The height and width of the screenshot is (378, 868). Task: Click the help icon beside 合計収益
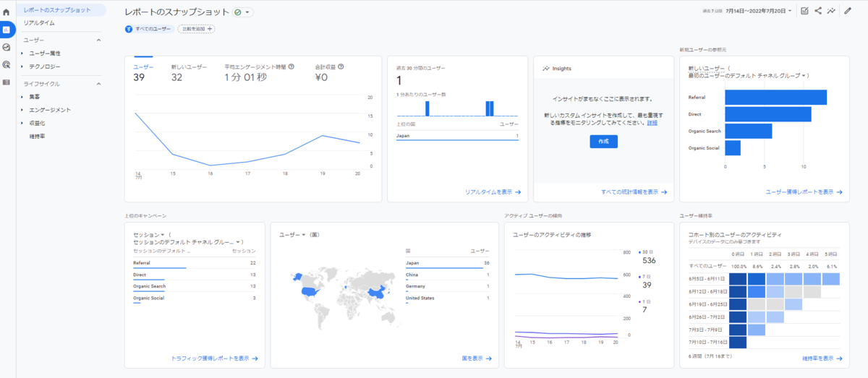click(341, 66)
